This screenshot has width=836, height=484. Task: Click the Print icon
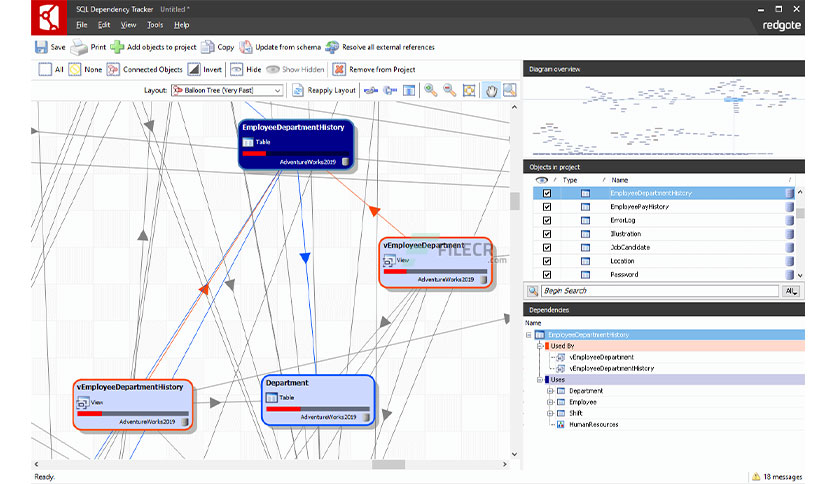click(x=79, y=47)
